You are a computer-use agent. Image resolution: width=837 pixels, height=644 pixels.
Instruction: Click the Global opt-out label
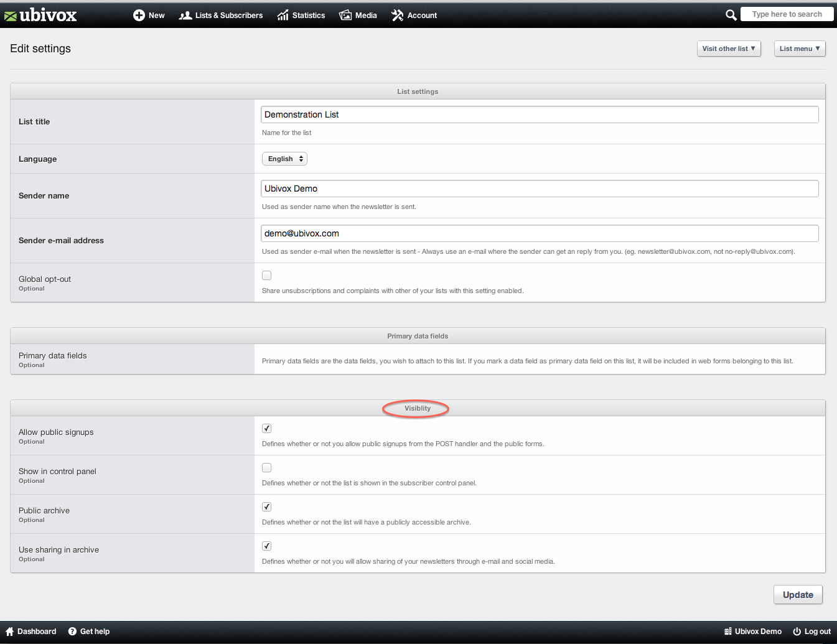pyautogui.click(x=45, y=279)
